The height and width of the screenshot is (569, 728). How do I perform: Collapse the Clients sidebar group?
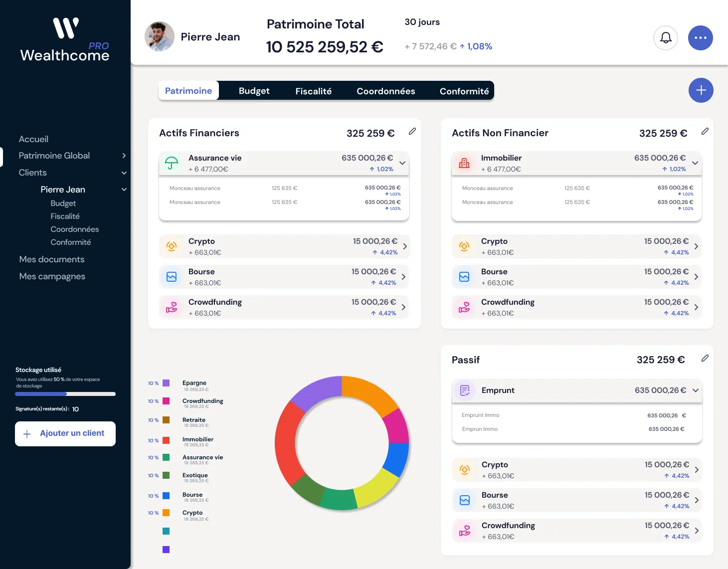(124, 173)
